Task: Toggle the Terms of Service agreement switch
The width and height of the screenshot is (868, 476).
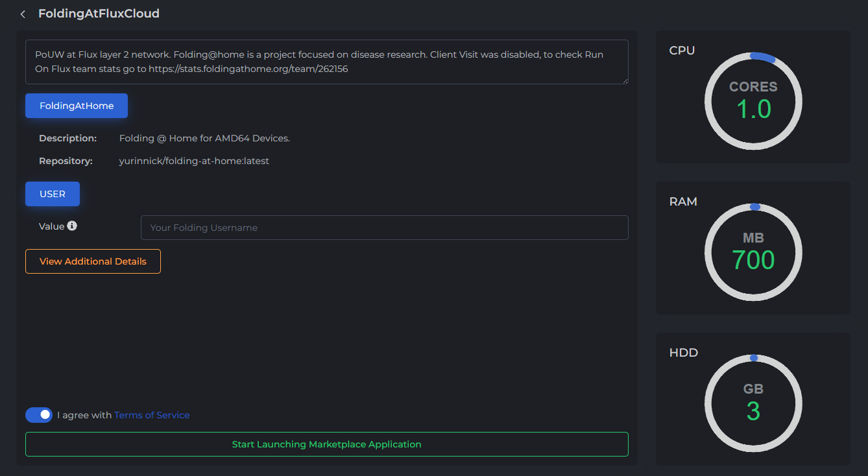Action: [39, 415]
